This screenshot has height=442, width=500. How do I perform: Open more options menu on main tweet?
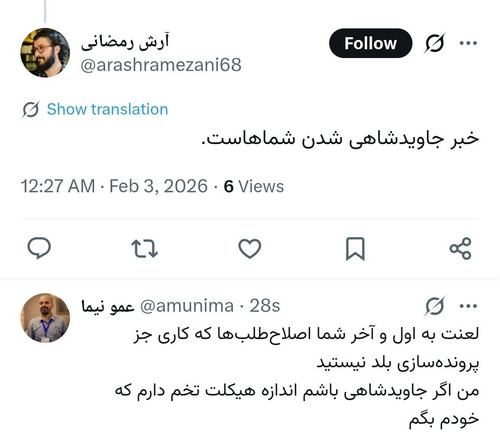(x=468, y=43)
